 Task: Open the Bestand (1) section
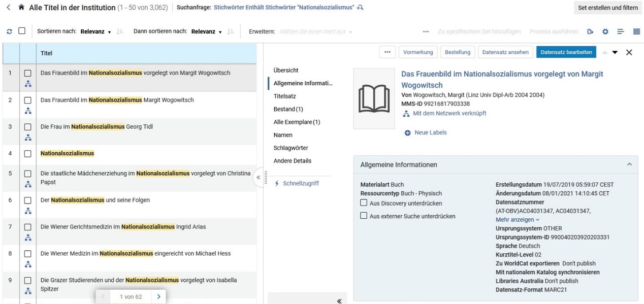288,109
